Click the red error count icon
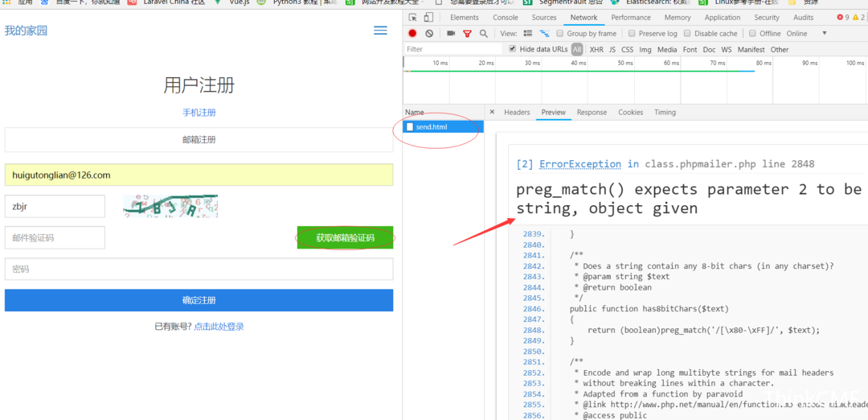This screenshot has height=420, width=868. 841,18
